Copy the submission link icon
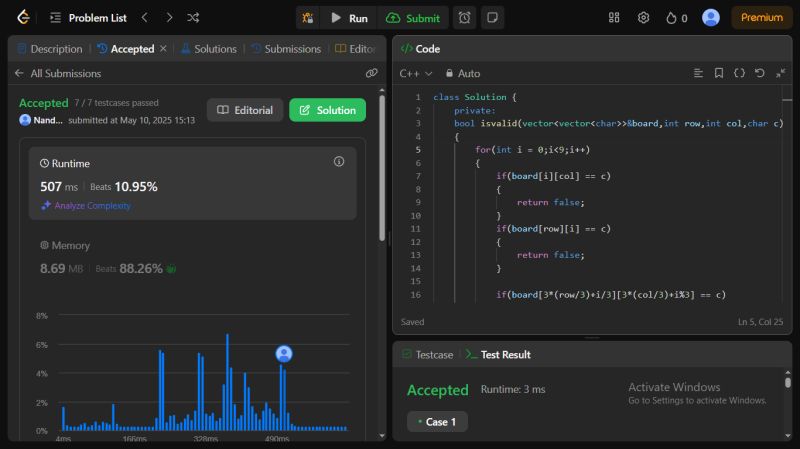Viewport: 800px width, 449px height. point(371,73)
